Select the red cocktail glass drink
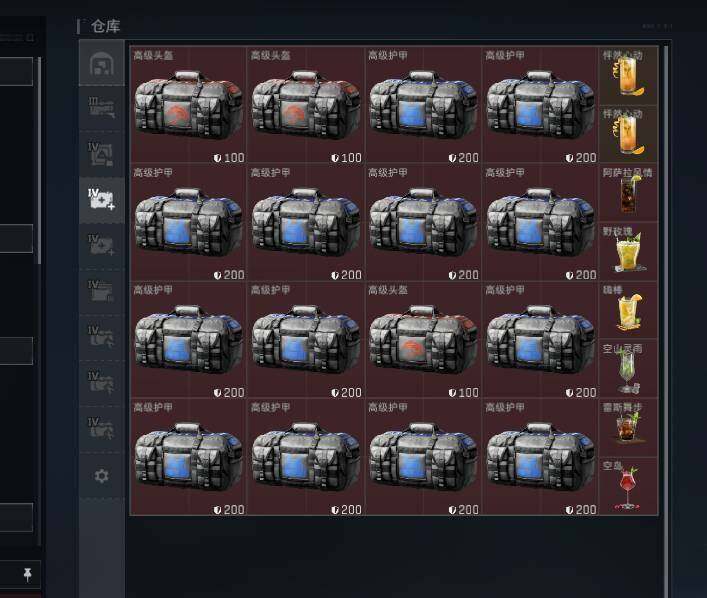Screen dimensions: 707x598 click(x=628, y=486)
